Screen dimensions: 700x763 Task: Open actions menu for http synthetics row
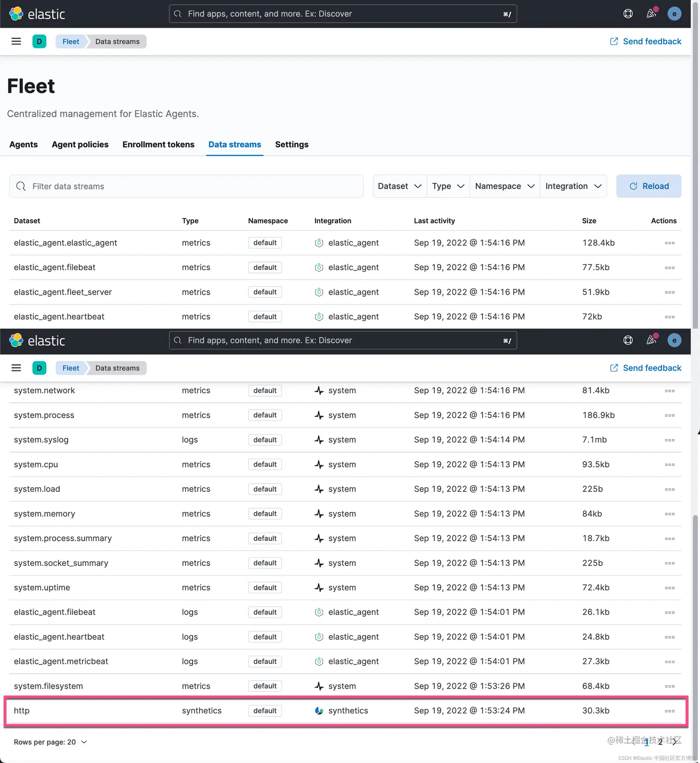[x=669, y=711]
